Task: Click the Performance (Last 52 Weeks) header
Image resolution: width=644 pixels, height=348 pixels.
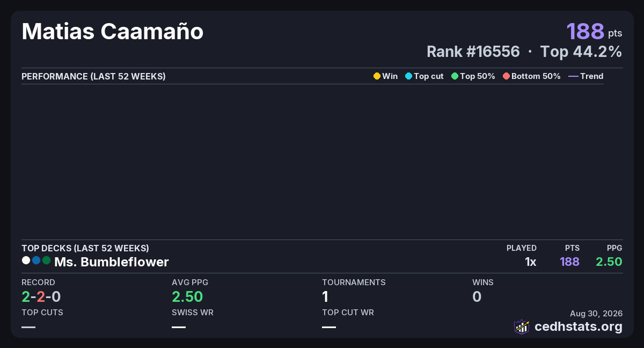Action: point(93,76)
